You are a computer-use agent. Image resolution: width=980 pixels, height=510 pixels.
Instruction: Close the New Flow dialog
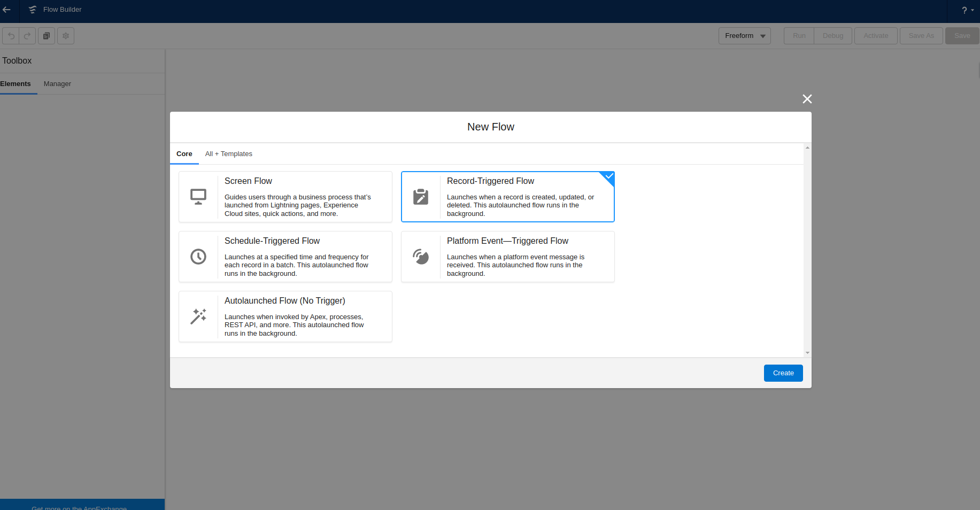(807, 99)
